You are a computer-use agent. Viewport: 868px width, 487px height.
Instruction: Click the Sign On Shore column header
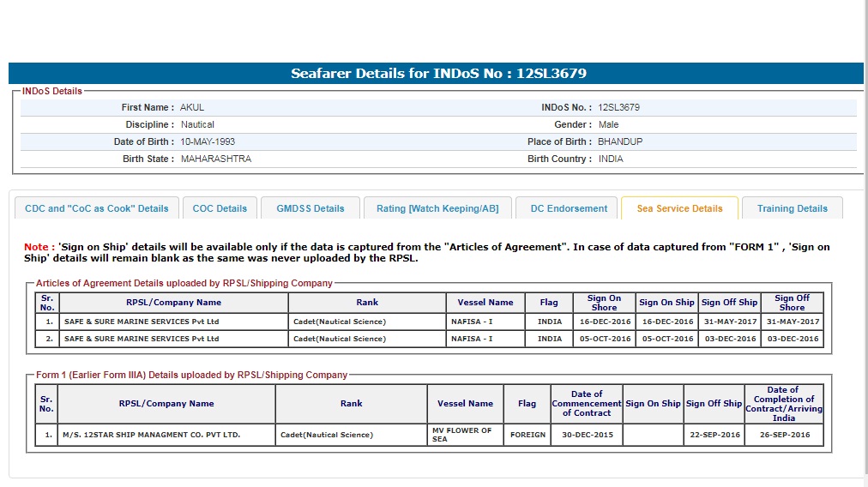click(x=604, y=303)
